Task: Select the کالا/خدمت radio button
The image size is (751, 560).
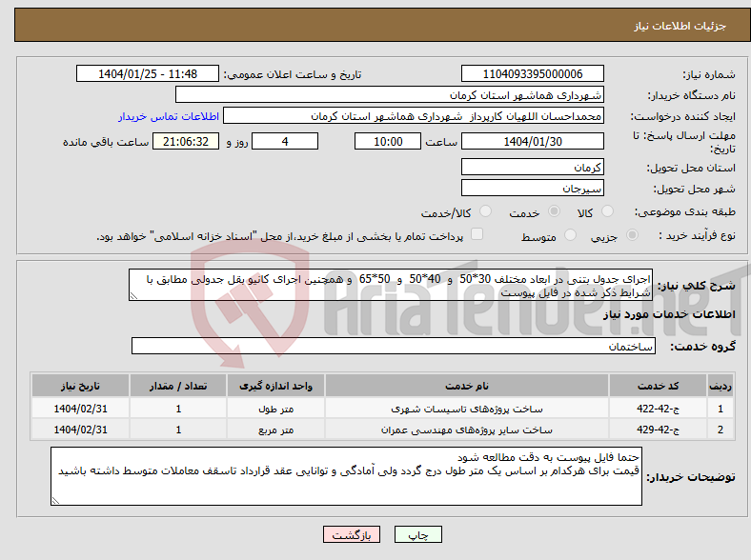Action: 486,211
